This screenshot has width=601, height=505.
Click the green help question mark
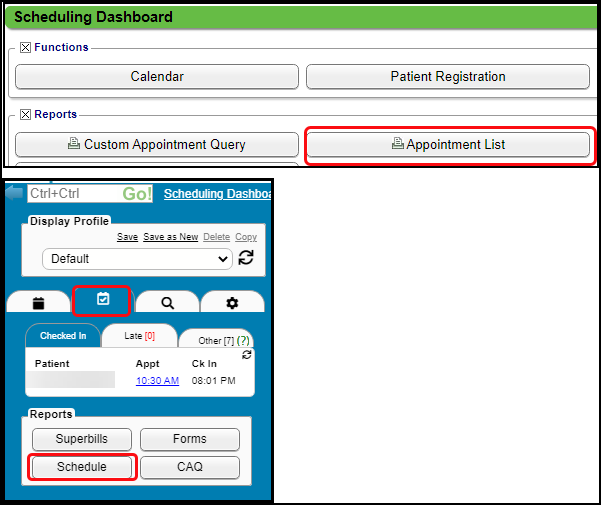coord(243,341)
